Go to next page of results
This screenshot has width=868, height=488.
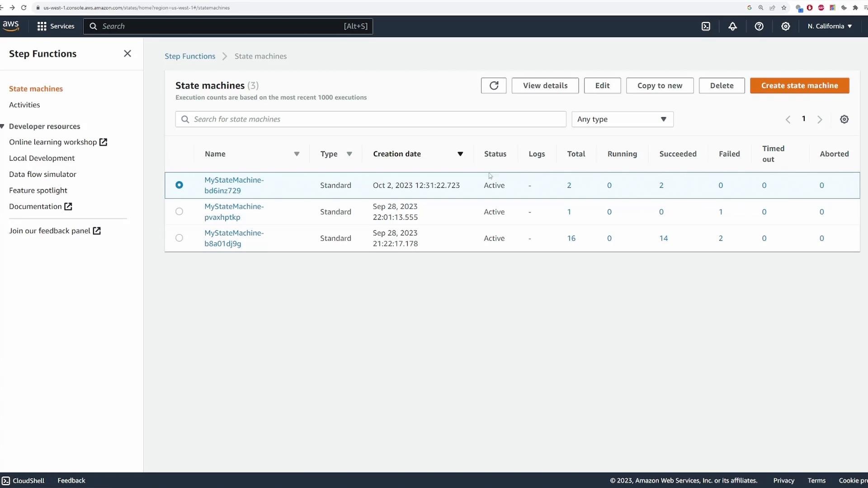820,119
